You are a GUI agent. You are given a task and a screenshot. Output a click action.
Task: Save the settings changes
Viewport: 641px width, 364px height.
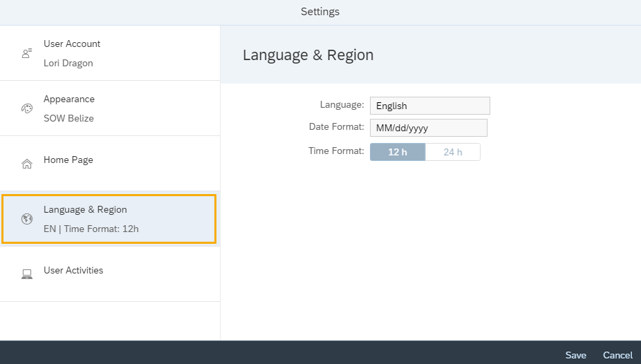(575, 355)
